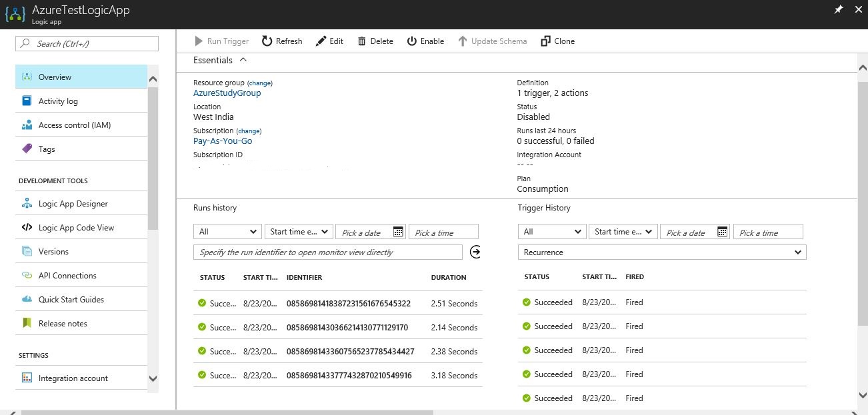Open the Recurrence trigger dropdown
The image size is (868, 415).
click(x=662, y=252)
